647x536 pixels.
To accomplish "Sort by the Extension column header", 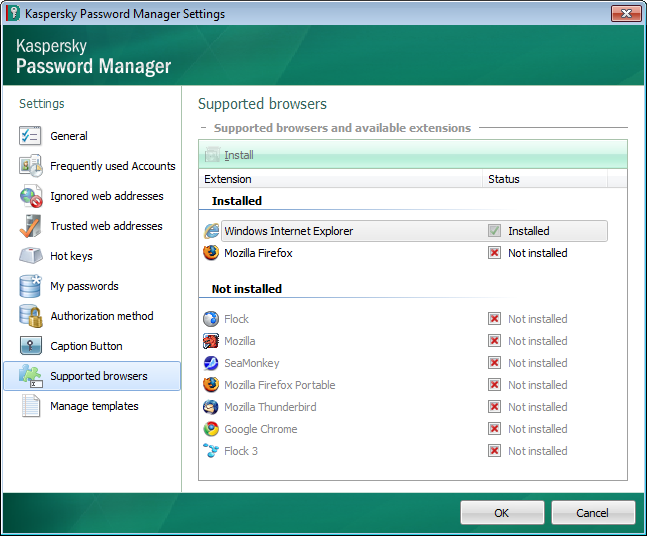I will [x=340, y=179].
